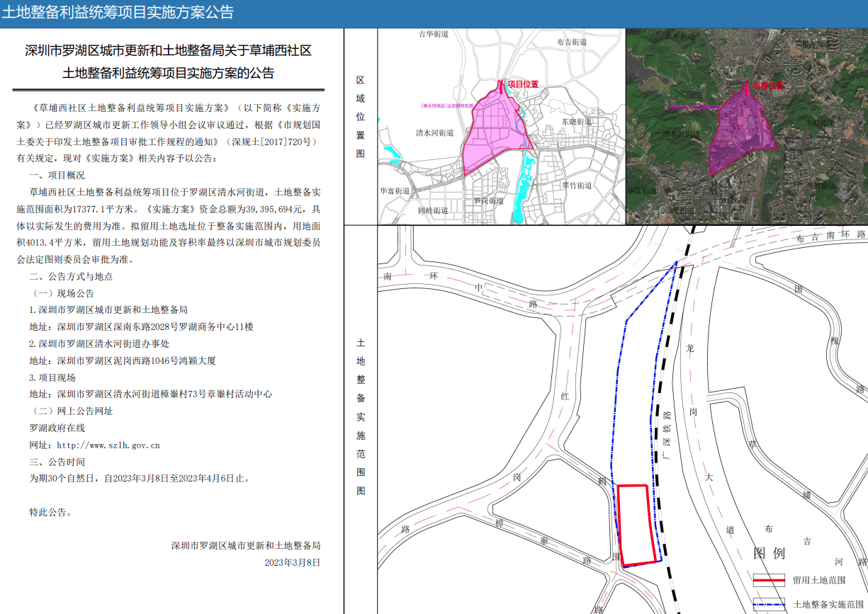Viewport: 868px width, 614px height.
Task: Click heading '三、公告时间'
Action: click(57, 462)
